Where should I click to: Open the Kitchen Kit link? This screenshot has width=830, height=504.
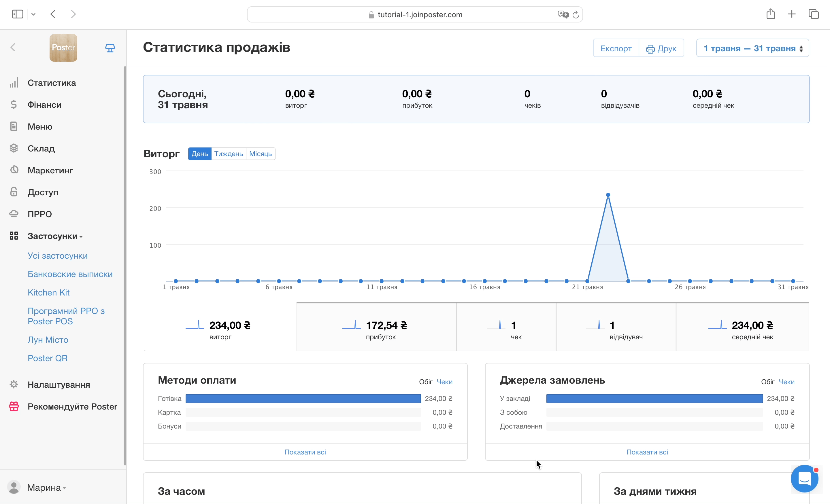[48, 292]
